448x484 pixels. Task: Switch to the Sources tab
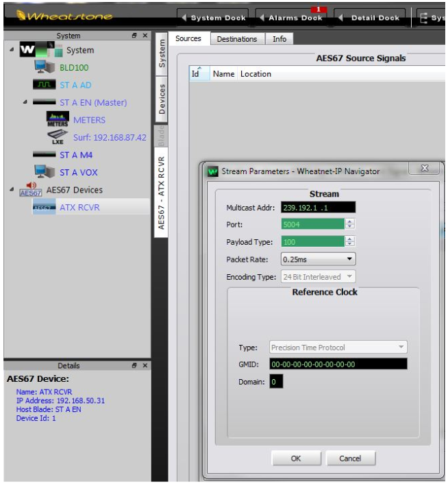[x=188, y=38]
